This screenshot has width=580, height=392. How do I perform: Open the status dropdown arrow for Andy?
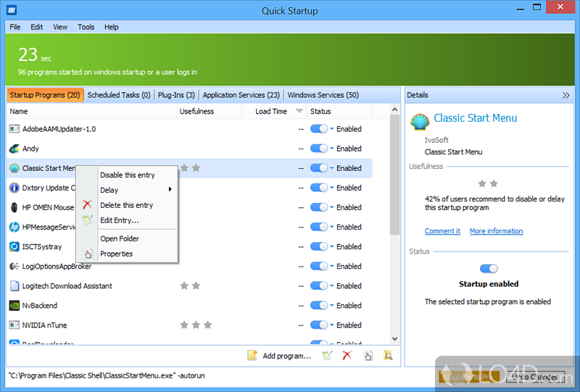point(332,149)
